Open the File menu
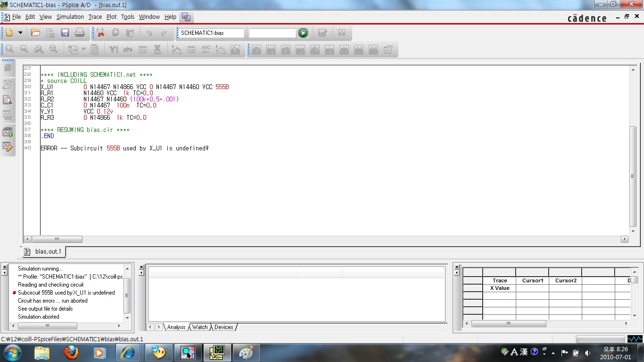The width and height of the screenshot is (644, 362). point(17,16)
